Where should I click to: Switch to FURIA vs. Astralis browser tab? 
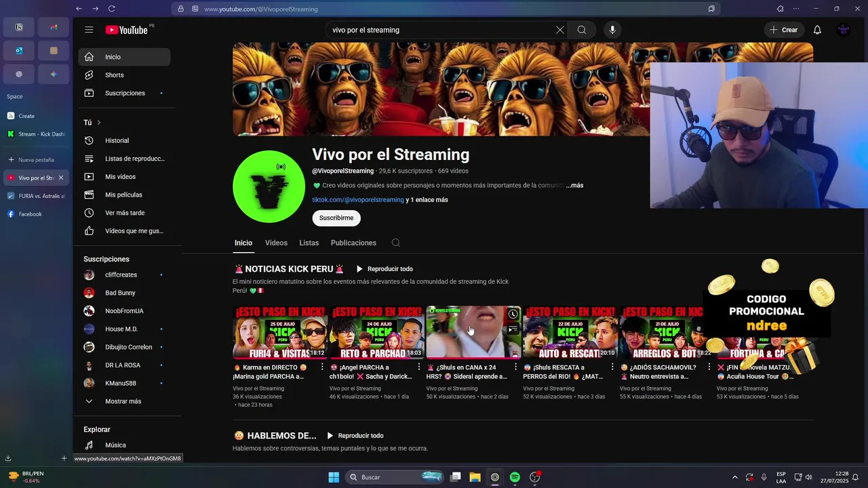[37, 196]
